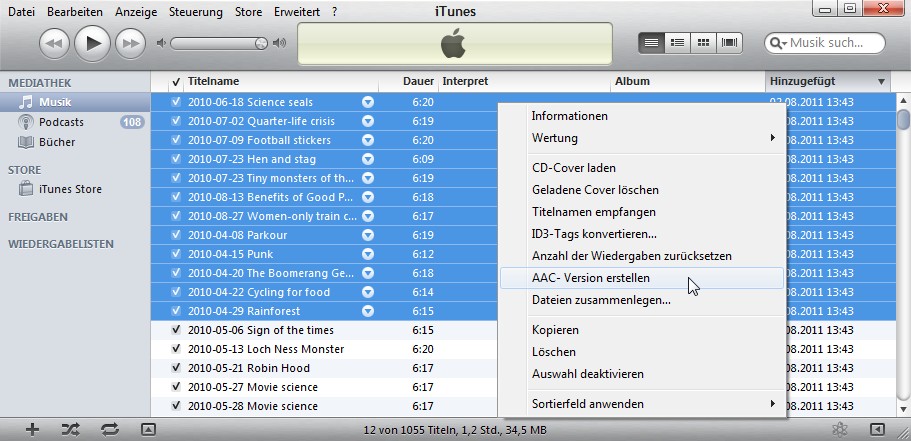911x441 pixels.
Task: Uncheck the 'Science seals' track checkbox
Action: coord(176,102)
